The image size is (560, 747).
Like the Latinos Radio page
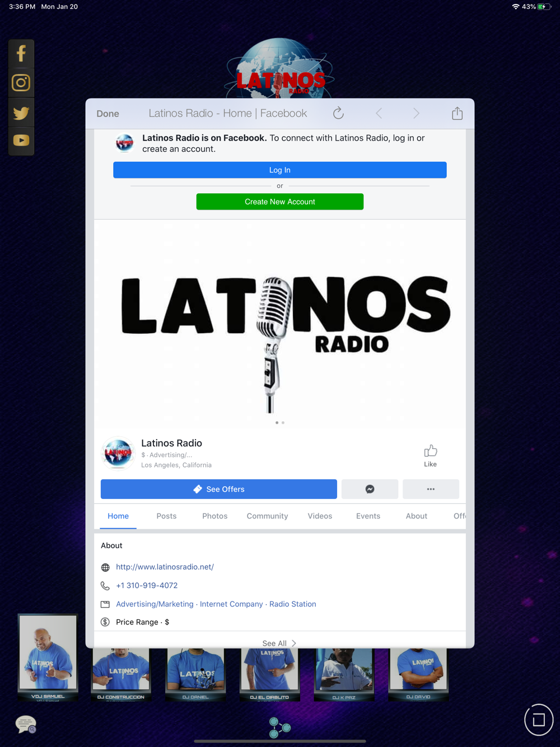430,456
